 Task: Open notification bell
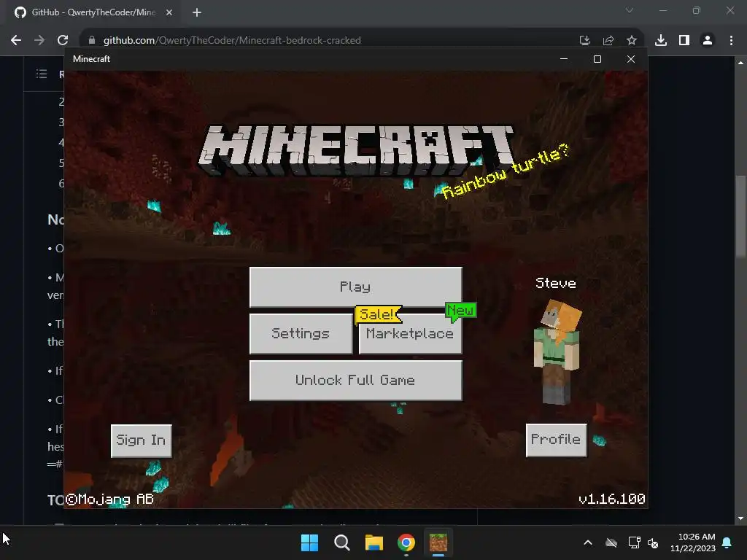(x=727, y=542)
